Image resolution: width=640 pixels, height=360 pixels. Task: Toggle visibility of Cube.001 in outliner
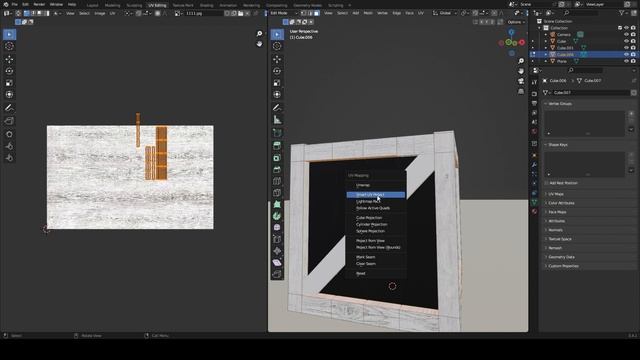[627, 48]
